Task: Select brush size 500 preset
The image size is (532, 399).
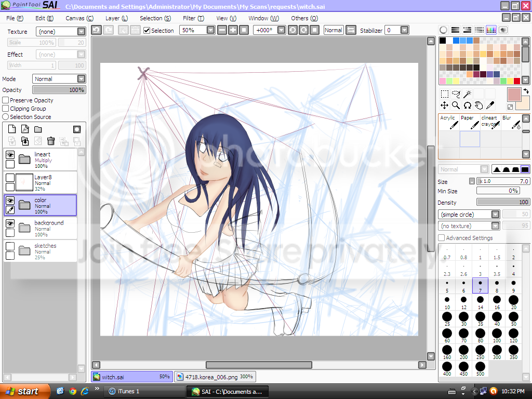Action: click(x=480, y=368)
